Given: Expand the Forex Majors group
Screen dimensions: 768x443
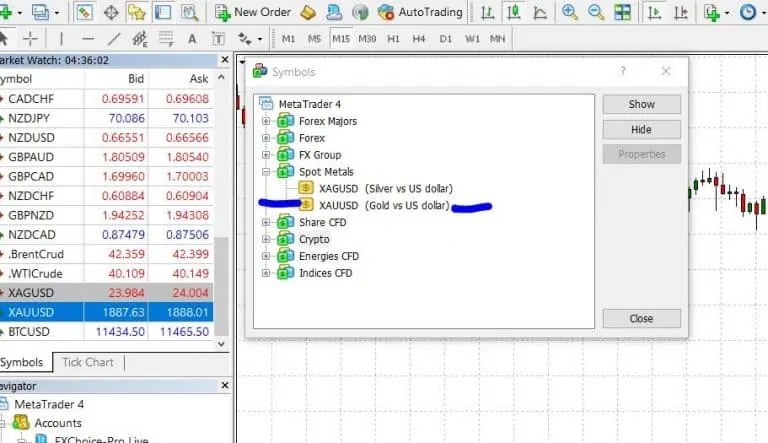Looking at the screenshot, I should 266,121.
